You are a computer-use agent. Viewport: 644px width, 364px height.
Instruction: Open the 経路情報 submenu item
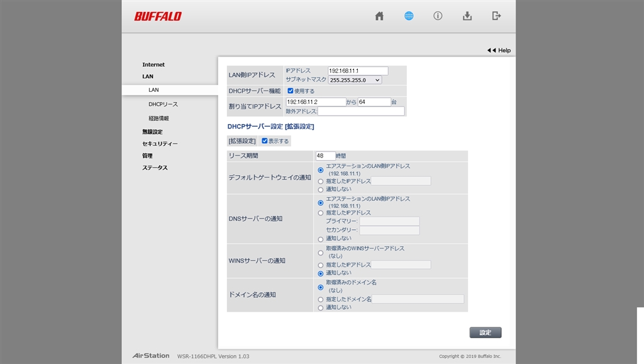(158, 118)
